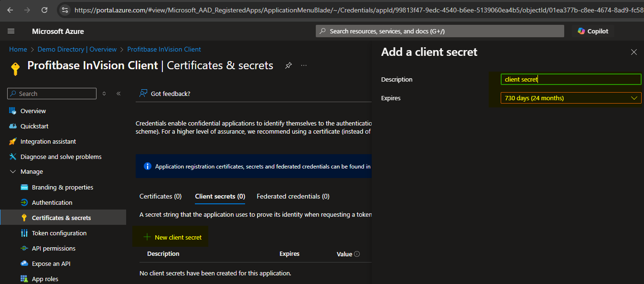Switch to the Certificates tab
644x284 pixels.
(161, 196)
